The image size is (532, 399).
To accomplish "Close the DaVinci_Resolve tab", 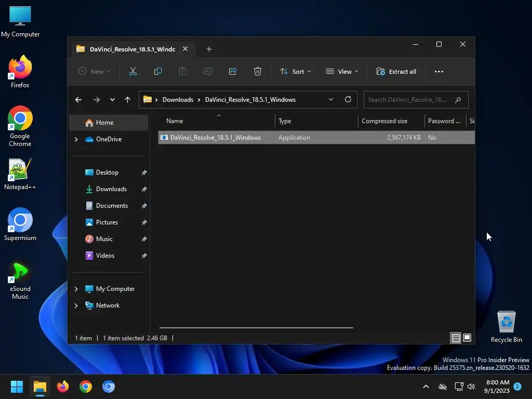I will pos(185,49).
